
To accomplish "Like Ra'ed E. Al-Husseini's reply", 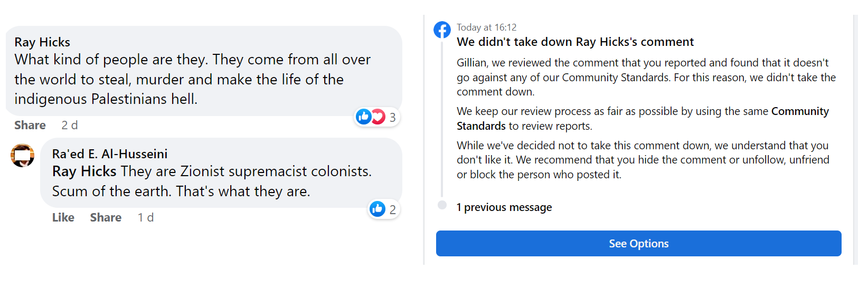I will click(63, 217).
